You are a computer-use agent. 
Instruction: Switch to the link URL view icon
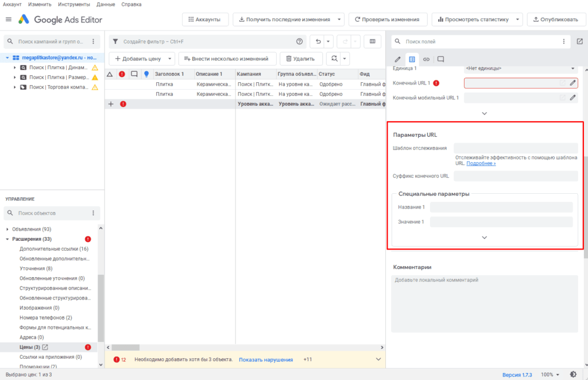point(427,59)
